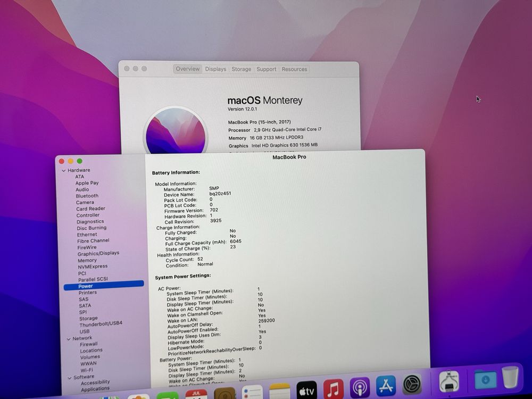The width and height of the screenshot is (532, 399).
Task: Select Parallel SCSI in the sidebar
Action: (93, 279)
